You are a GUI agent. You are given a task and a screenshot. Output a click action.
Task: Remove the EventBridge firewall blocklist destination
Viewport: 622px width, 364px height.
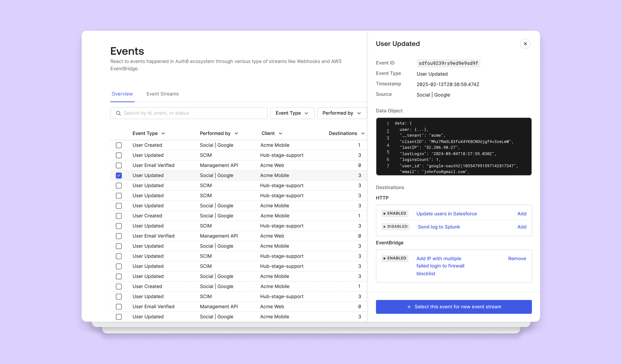(517, 259)
